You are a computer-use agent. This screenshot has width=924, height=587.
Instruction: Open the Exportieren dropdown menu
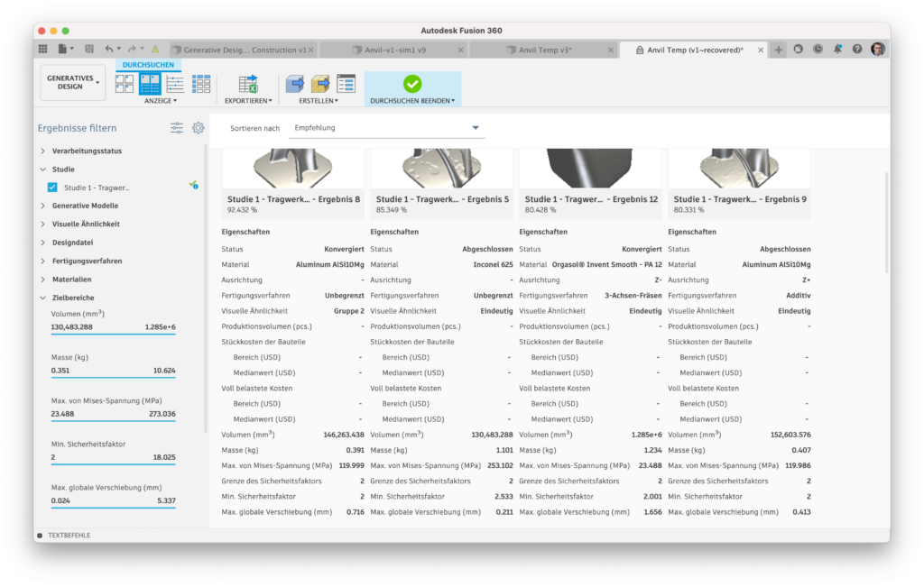248,101
